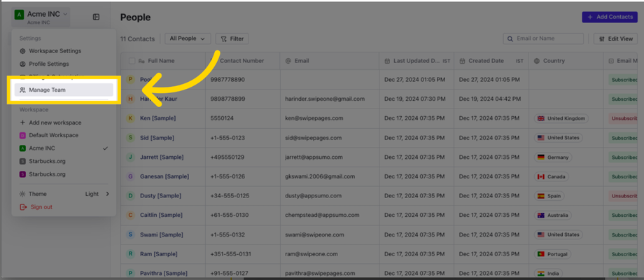Select the checked Acme INC workspace entry
The height and width of the screenshot is (280, 644).
click(x=64, y=148)
